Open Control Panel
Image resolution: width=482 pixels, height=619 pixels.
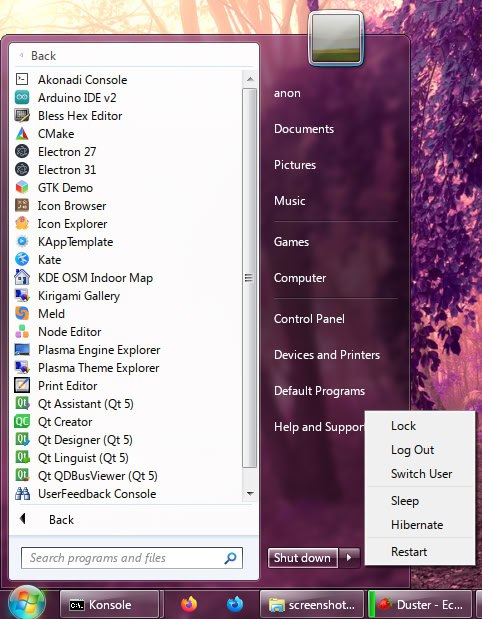point(309,319)
